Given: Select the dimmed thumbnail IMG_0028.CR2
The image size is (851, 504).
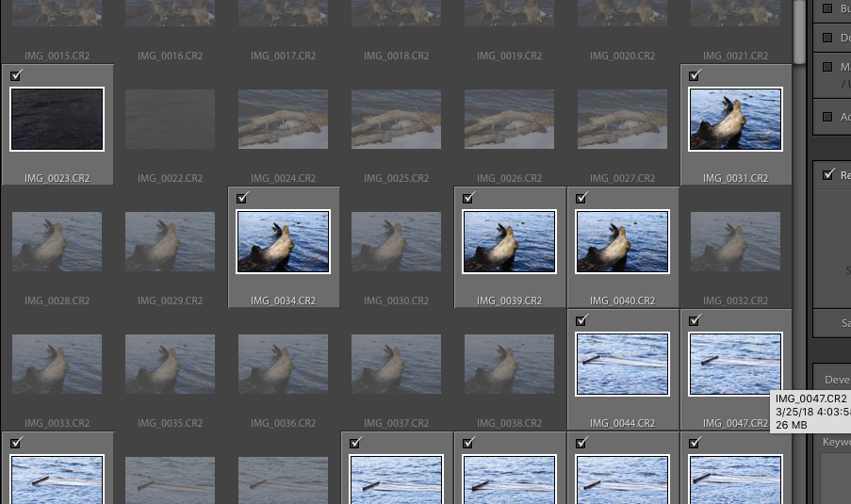Looking at the screenshot, I should pos(57,241).
